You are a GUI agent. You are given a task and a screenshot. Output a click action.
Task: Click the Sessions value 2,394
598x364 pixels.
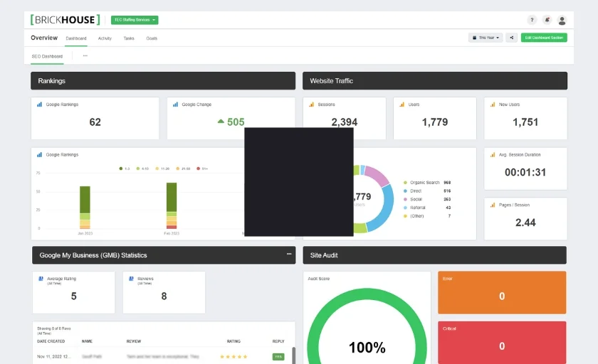coord(345,122)
